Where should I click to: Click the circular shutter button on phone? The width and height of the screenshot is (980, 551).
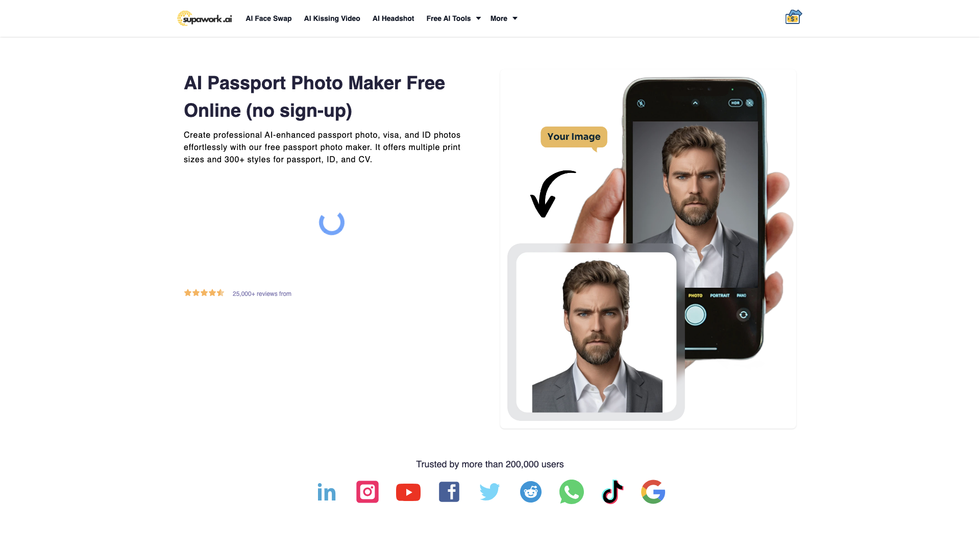(x=695, y=314)
